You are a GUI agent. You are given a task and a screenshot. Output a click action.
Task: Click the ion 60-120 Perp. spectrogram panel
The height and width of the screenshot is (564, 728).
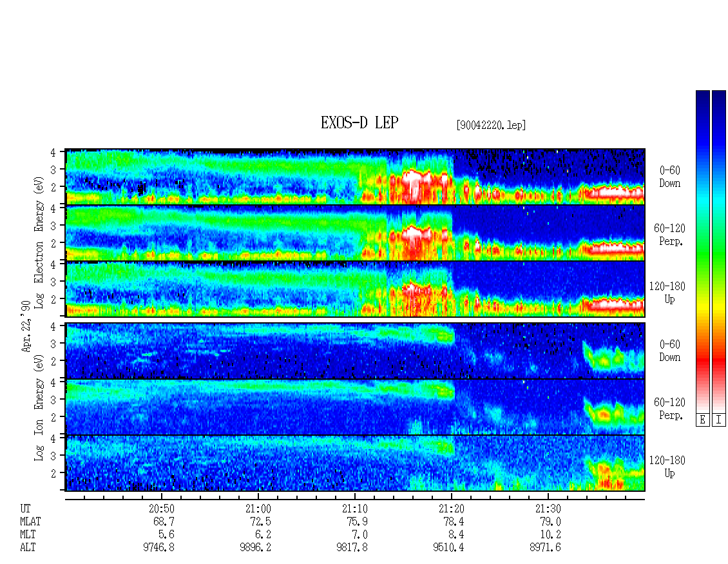[355, 407]
